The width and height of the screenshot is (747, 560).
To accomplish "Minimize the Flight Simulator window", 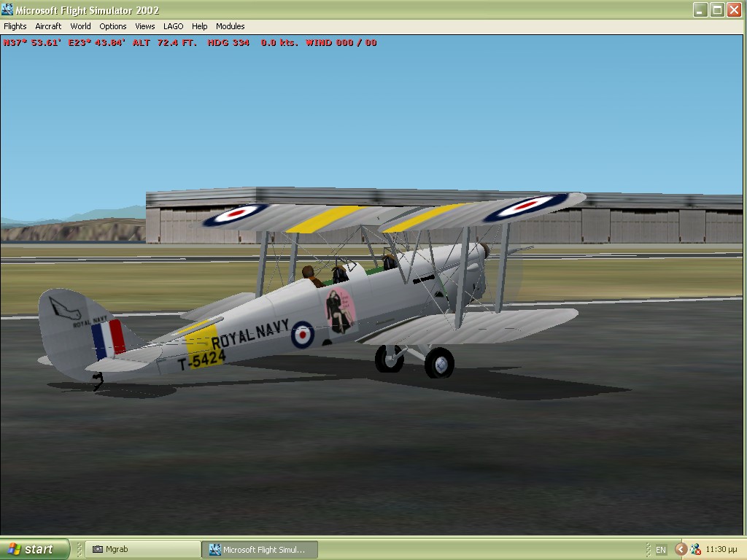I will click(700, 10).
